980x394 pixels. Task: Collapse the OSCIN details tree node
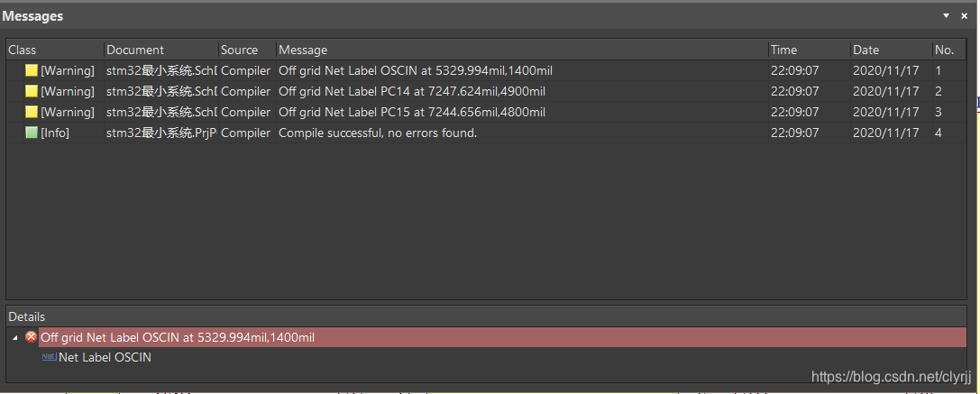(15, 337)
